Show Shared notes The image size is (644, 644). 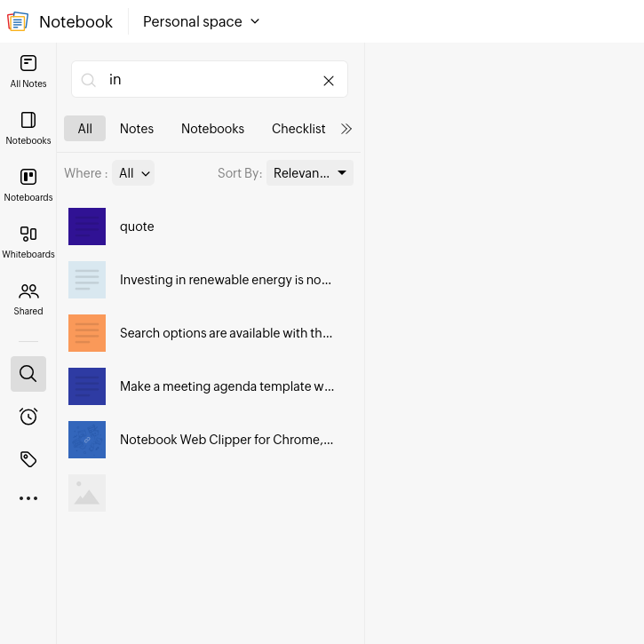pyautogui.click(x=28, y=298)
